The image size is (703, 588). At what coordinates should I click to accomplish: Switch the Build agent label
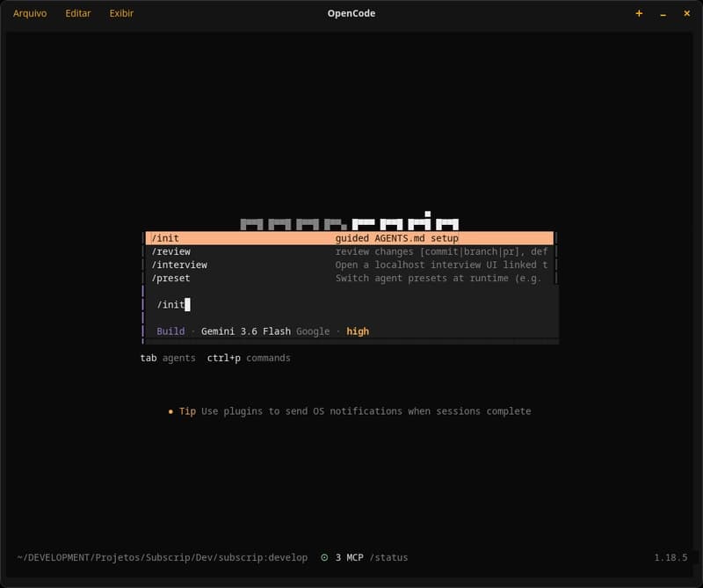pyautogui.click(x=170, y=331)
